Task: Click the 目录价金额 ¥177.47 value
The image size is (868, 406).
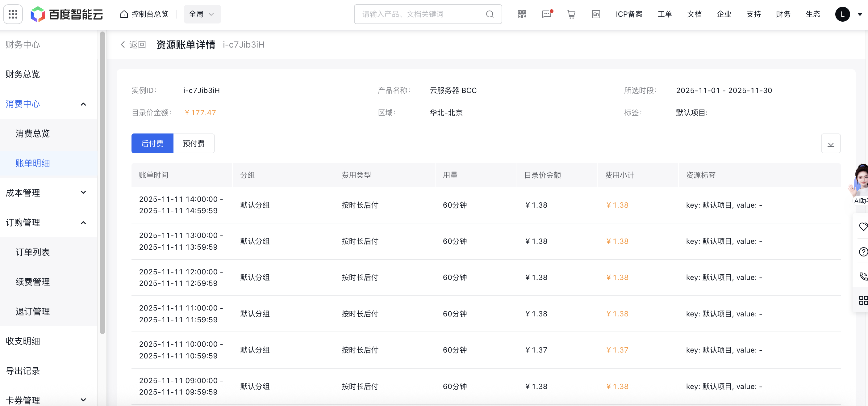Action: (x=200, y=113)
